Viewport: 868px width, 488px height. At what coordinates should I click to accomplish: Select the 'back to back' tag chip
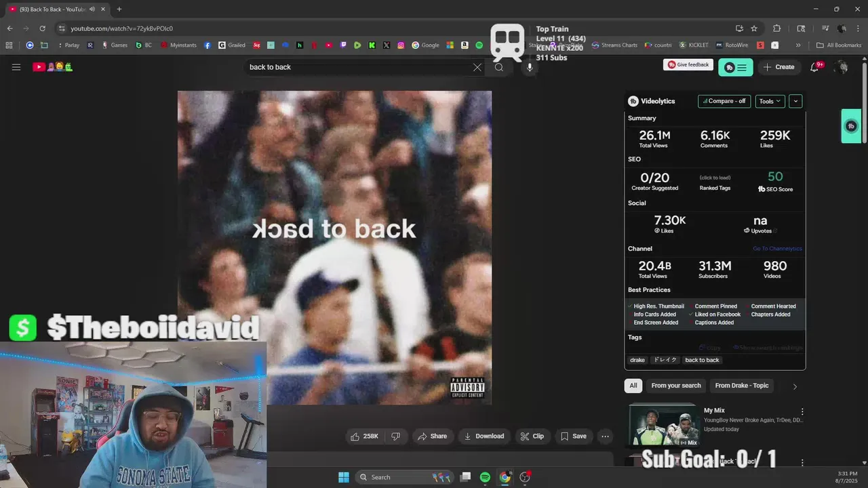(x=702, y=360)
